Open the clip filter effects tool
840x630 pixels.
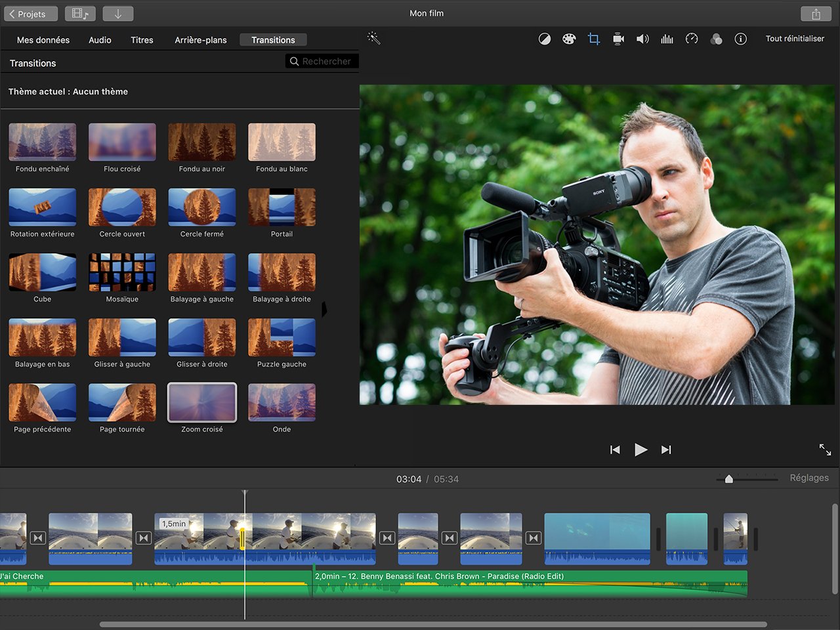716,38
